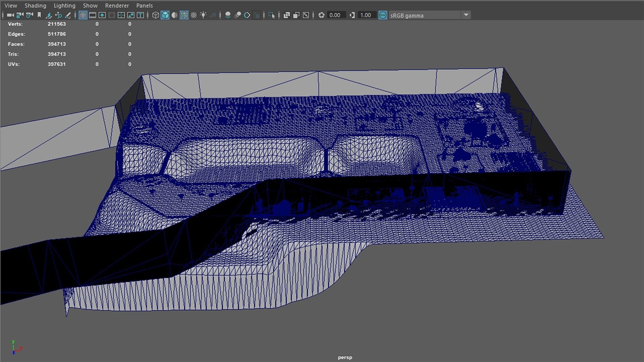The width and height of the screenshot is (644, 362).
Task: Toggle the resolution gate icon
Action: point(102,15)
